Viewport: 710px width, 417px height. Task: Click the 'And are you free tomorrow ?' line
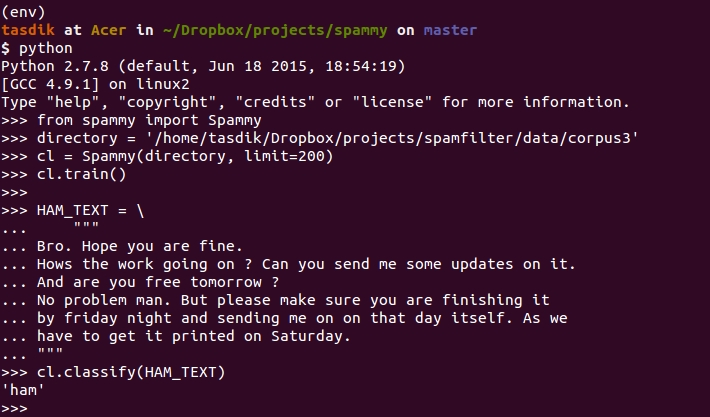(x=157, y=282)
